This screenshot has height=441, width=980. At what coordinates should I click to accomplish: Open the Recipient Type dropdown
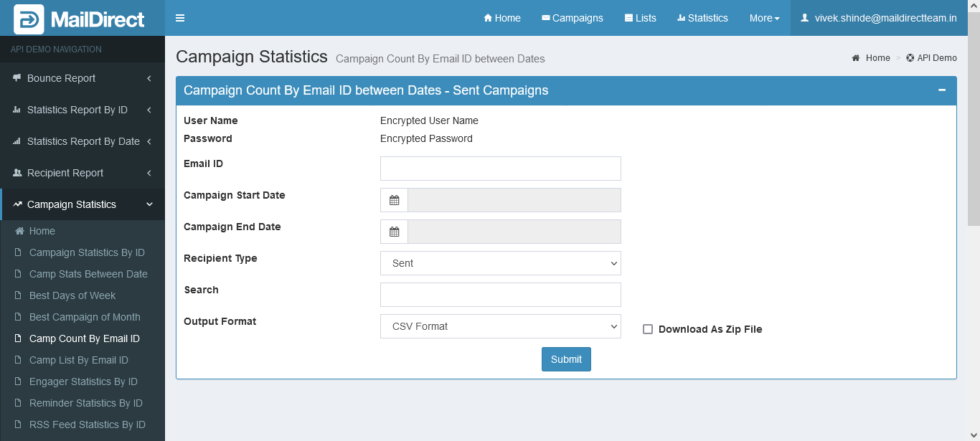point(500,263)
